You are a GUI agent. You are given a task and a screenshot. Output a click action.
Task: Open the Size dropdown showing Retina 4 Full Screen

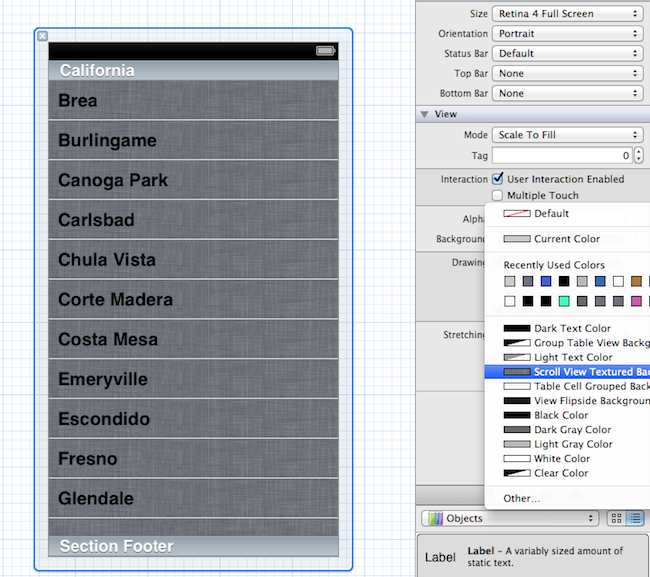click(568, 14)
